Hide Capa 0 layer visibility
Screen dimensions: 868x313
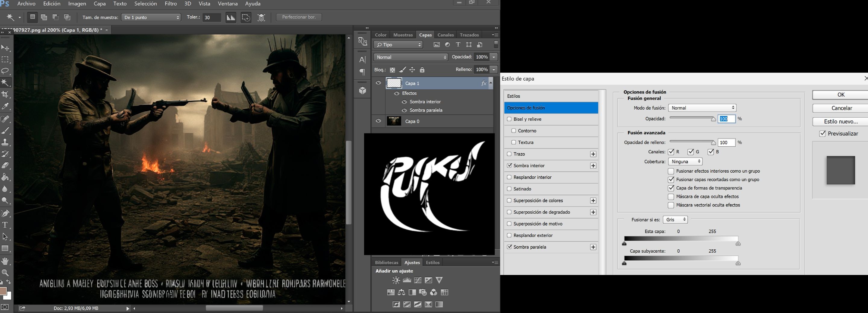coord(379,121)
